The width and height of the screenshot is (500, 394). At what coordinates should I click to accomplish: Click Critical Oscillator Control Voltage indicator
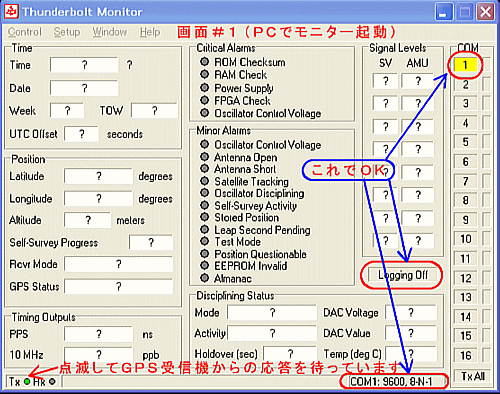204,113
